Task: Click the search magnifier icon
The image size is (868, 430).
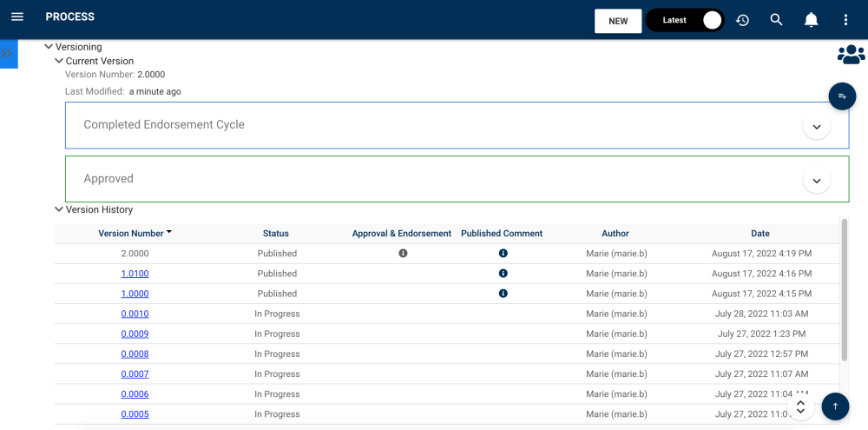Action: pos(777,20)
